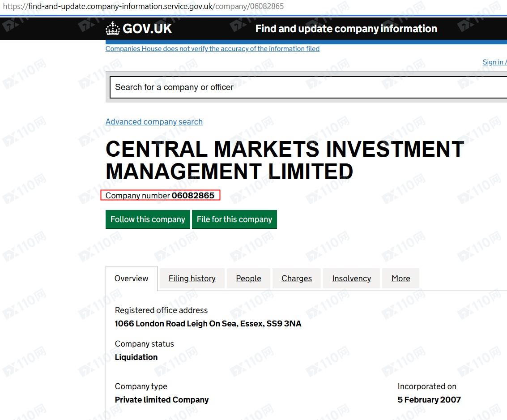Switch to the Filing history tab
The width and height of the screenshot is (507, 420).
point(192,278)
